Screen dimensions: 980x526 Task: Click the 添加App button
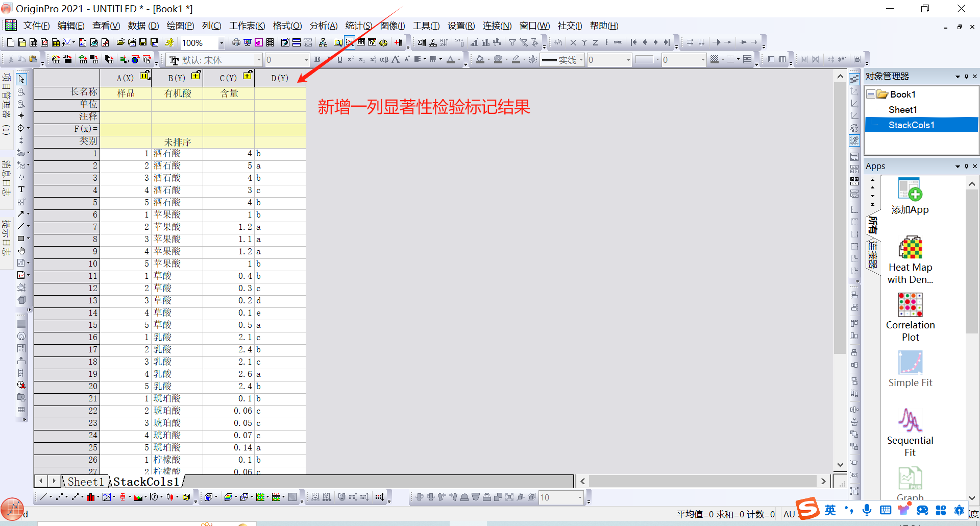pyautogui.click(x=910, y=197)
